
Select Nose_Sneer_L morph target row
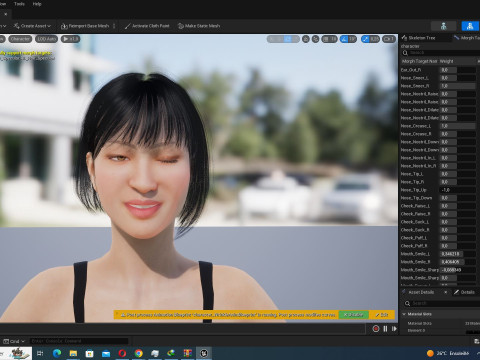point(415,78)
